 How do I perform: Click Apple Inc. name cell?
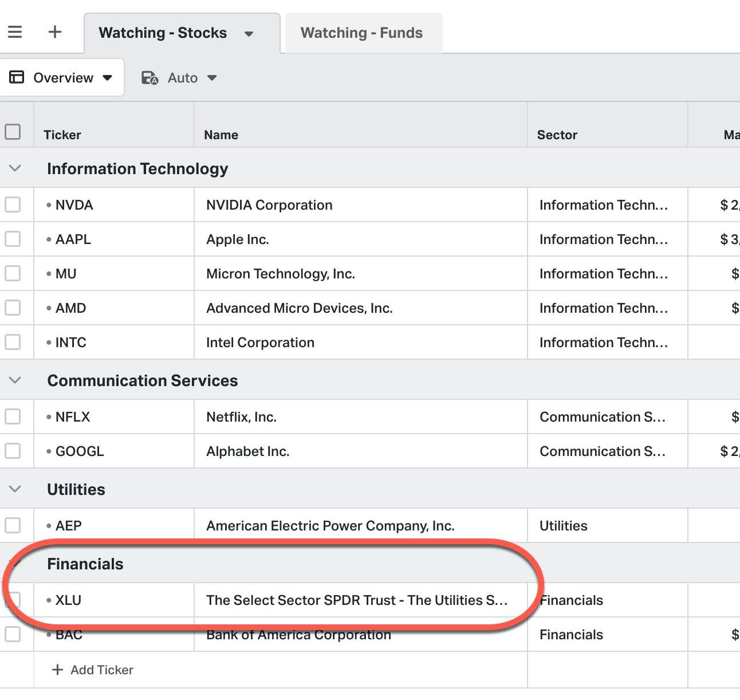point(361,239)
